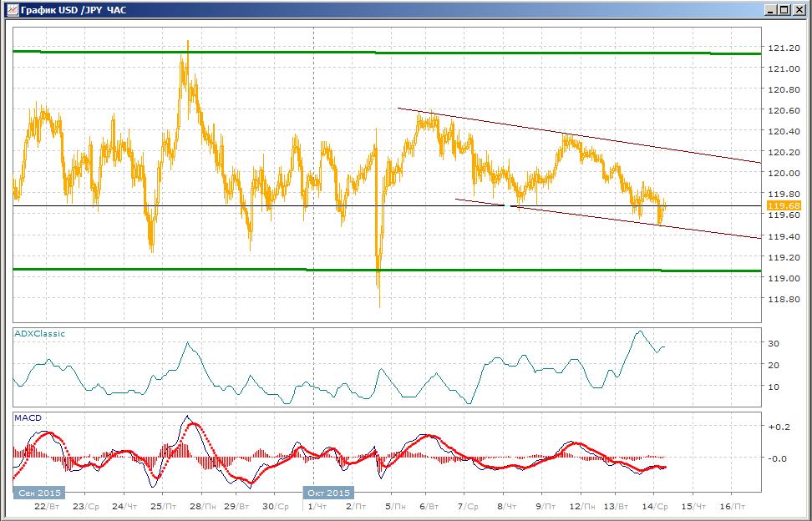The height and width of the screenshot is (521, 812).
Task: Click the 1/Чт date label
Action: point(317,507)
